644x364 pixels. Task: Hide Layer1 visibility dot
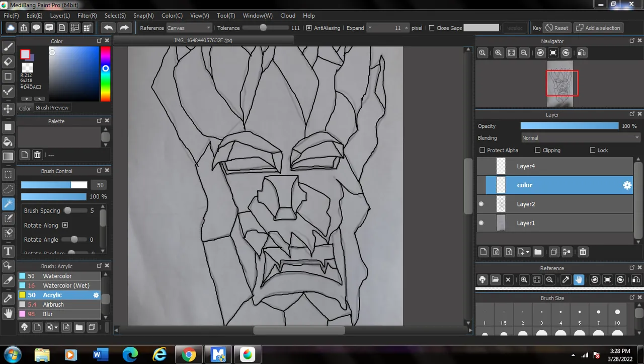[x=481, y=223]
